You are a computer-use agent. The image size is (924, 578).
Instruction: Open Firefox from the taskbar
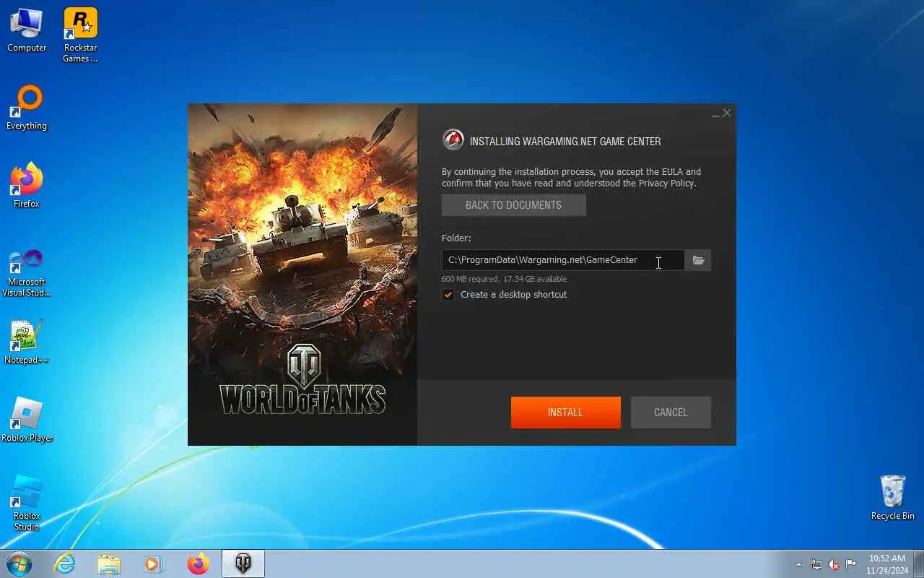click(x=198, y=564)
